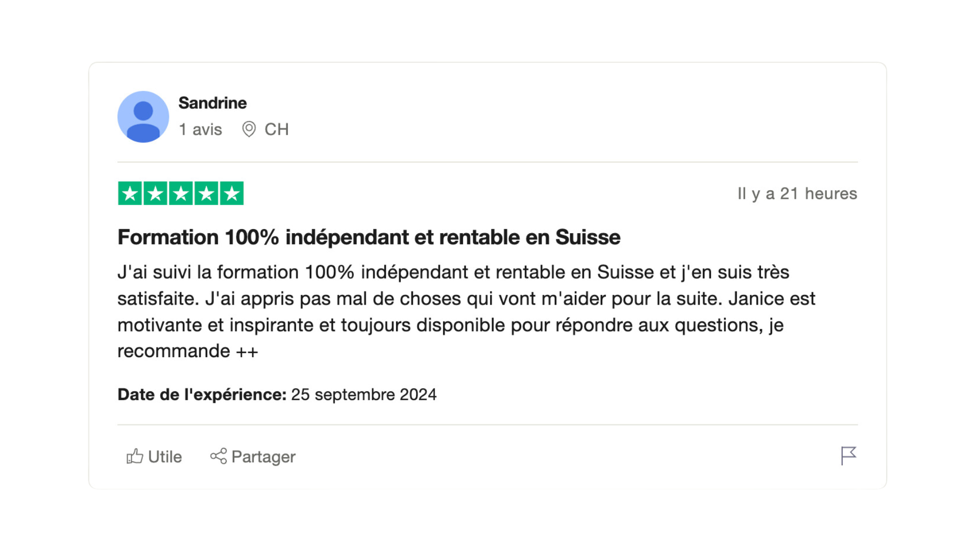The image size is (980, 551).
Task: Click the CH country label
Action: (277, 130)
